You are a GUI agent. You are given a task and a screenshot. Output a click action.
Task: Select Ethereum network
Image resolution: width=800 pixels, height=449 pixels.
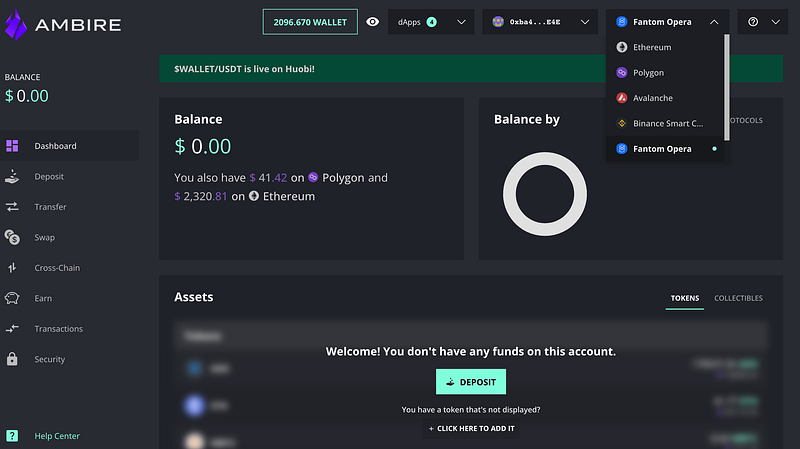[x=665, y=47]
